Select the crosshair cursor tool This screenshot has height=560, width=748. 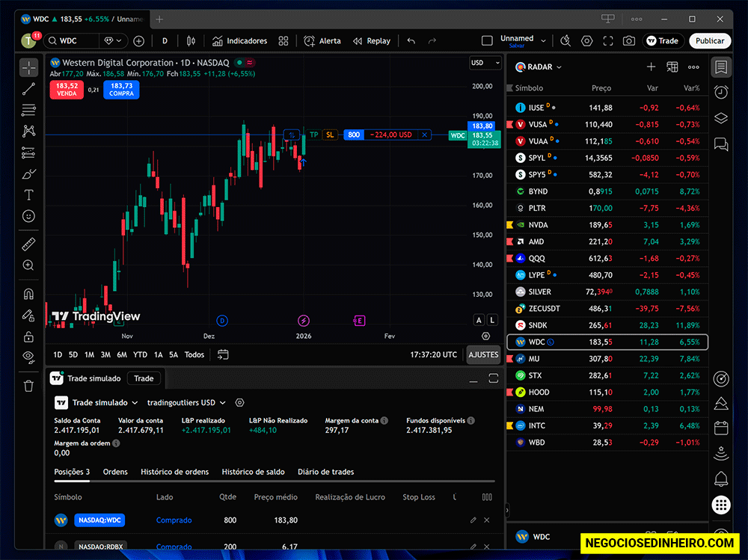pyautogui.click(x=28, y=67)
